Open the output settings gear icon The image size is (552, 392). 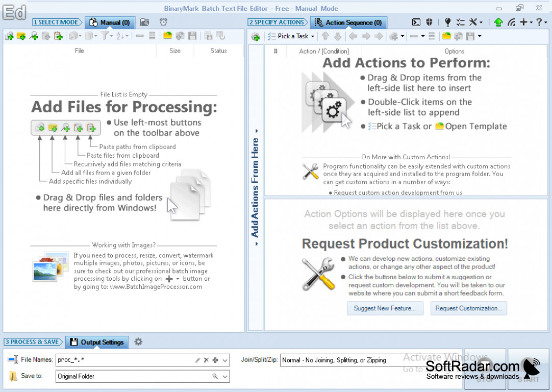(138, 341)
